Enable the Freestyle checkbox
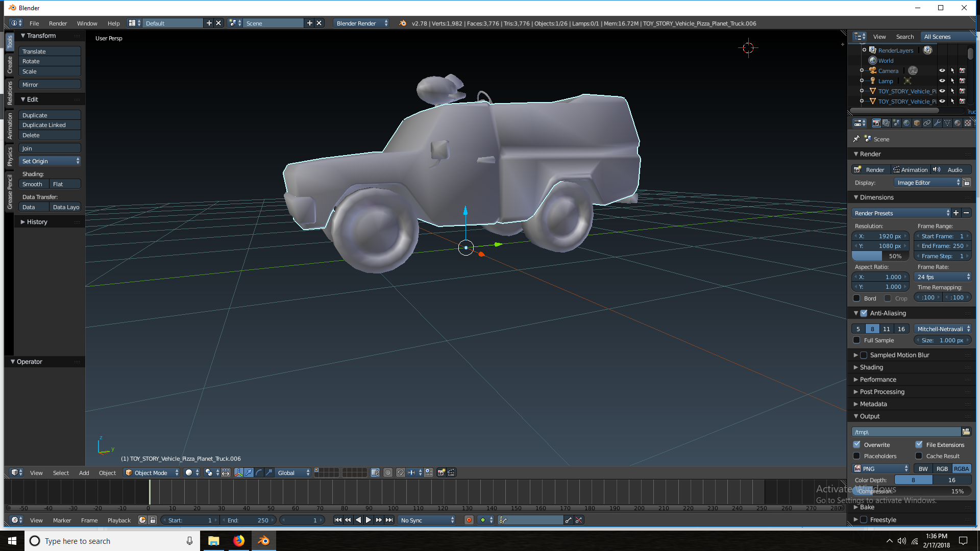Image resolution: width=980 pixels, height=551 pixels. click(864, 519)
